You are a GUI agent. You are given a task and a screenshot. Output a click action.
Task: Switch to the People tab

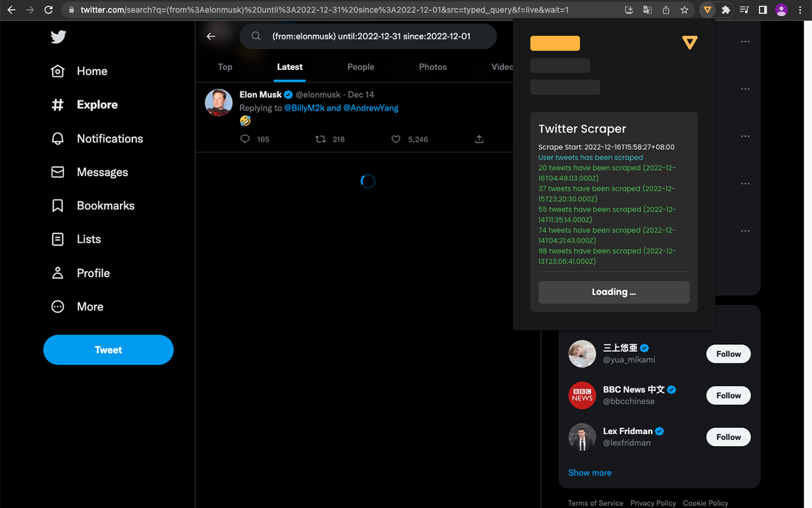tap(360, 67)
